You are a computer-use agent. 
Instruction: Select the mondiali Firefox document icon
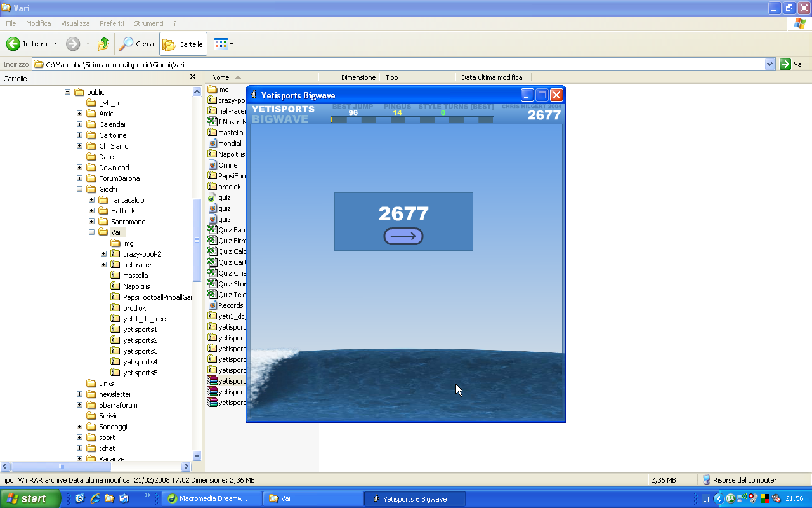pos(213,144)
